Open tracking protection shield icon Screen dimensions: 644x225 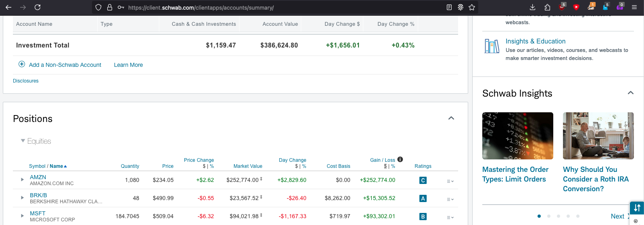pyautogui.click(x=98, y=7)
